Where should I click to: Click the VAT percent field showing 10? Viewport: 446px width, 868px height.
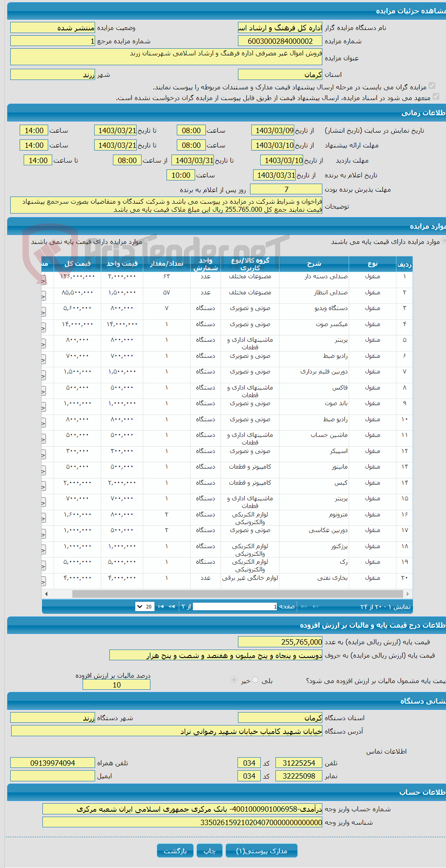116,685
